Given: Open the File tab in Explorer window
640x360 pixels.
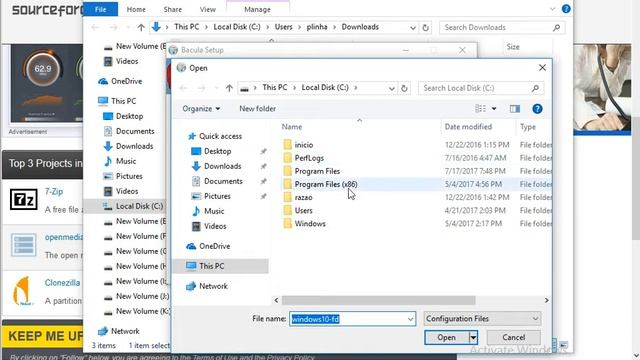Looking at the screenshot, I should coord(100,9).
